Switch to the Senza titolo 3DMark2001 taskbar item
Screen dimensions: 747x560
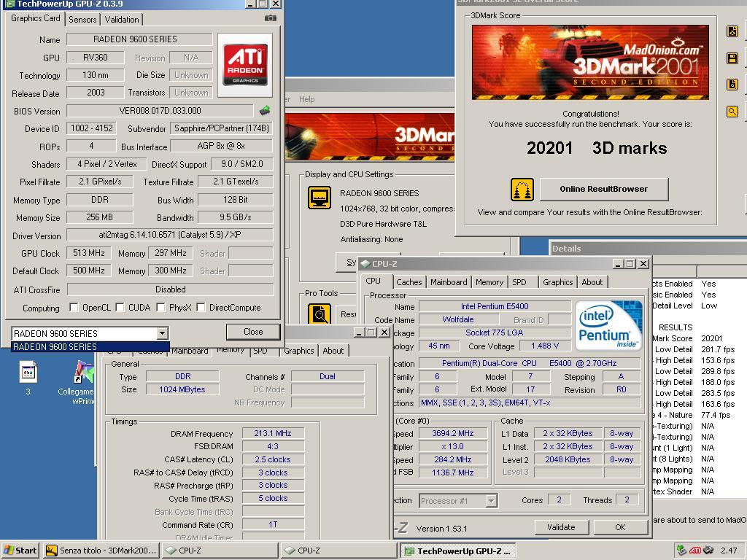point(101,551)
